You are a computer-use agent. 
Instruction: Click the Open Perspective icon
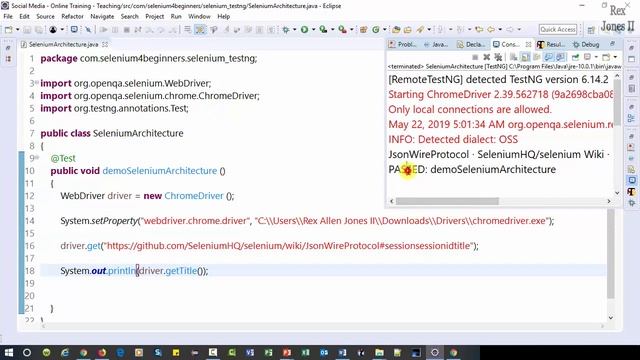(x=591, y=30)
